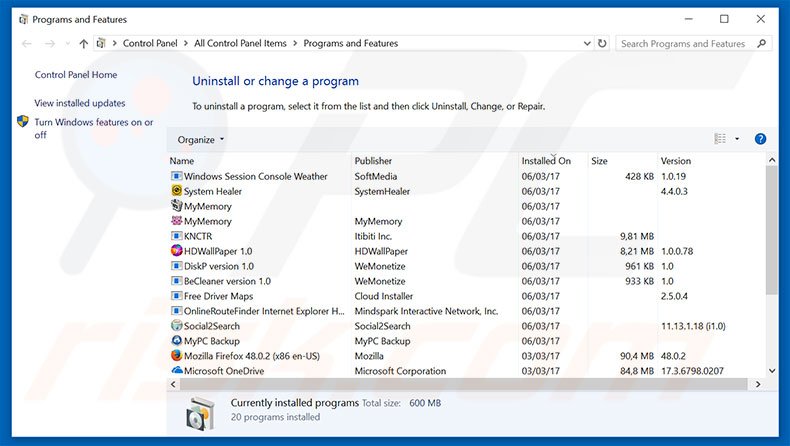Image resolution: width=790 pixels, height=446 pixels.
Task: Go up one level with up arrow
Action: [x=84, y=44]
